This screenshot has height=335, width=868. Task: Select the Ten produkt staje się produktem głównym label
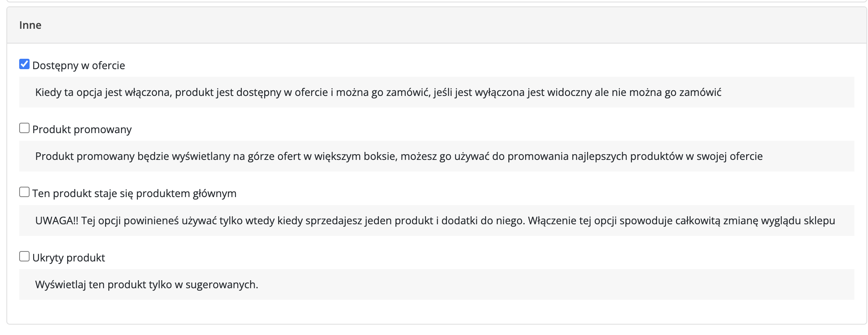pos(134,193)
